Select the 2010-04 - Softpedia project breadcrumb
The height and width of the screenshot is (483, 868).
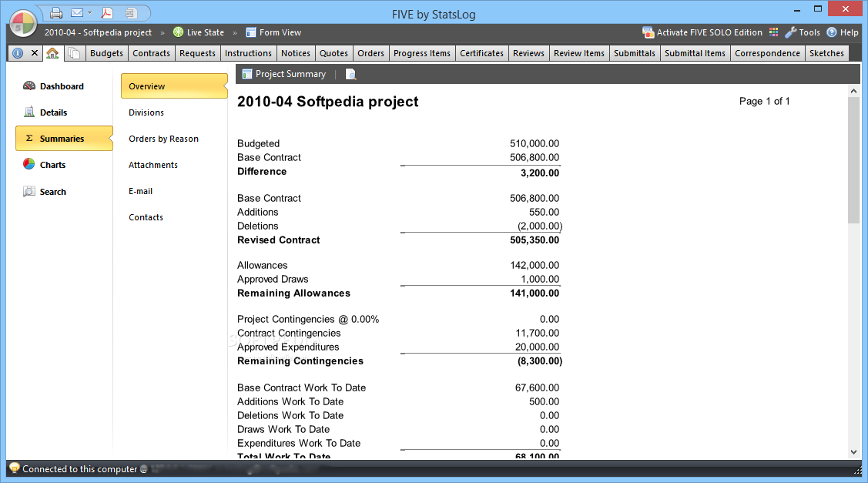click(x=98, y=32)
